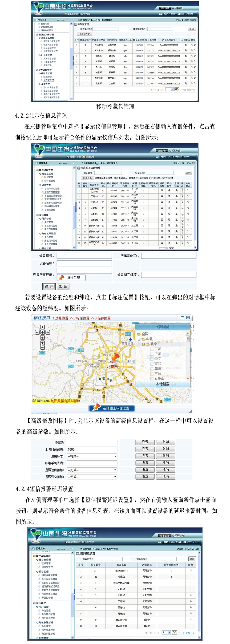
Task: Click the red pushpin on Beijing map
Action: 115,357
